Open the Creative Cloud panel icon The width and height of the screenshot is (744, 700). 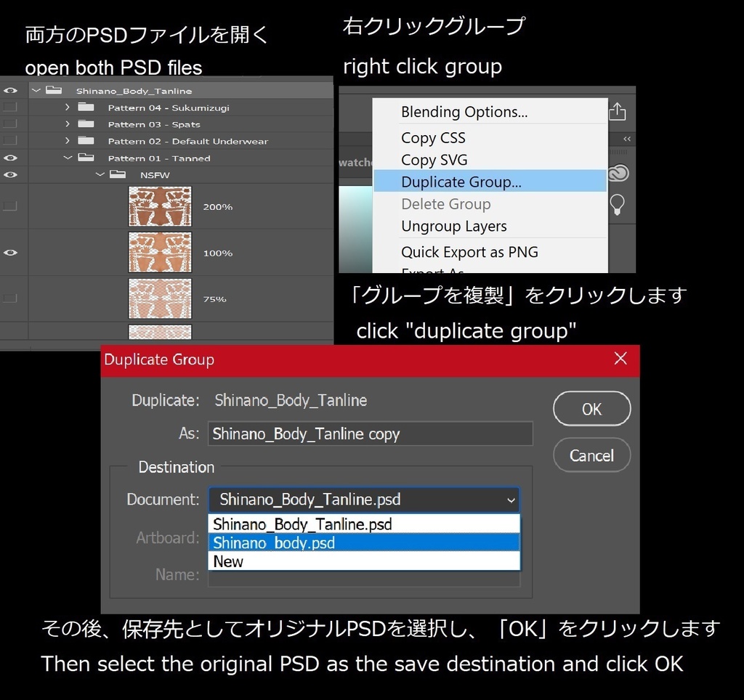pyautogui.click(x=618, y=174)
